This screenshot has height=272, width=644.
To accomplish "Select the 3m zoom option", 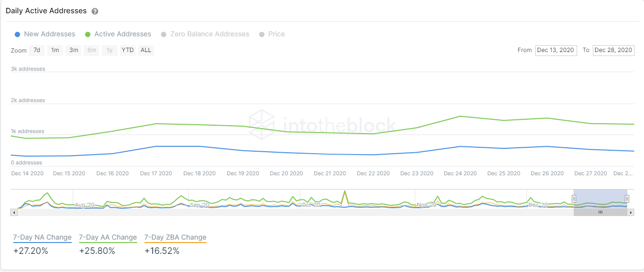I will point(74,50).
